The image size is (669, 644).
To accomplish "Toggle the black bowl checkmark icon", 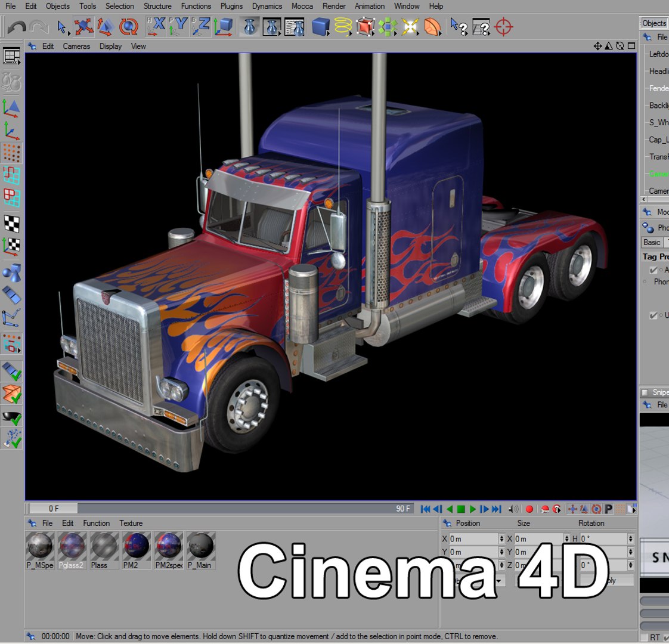I will point(11,417).
